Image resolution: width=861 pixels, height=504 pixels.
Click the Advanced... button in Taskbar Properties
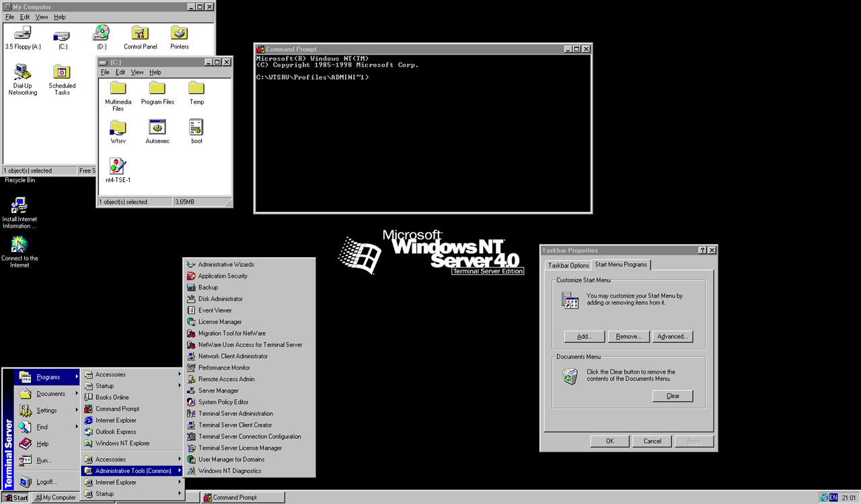point(672,337)
